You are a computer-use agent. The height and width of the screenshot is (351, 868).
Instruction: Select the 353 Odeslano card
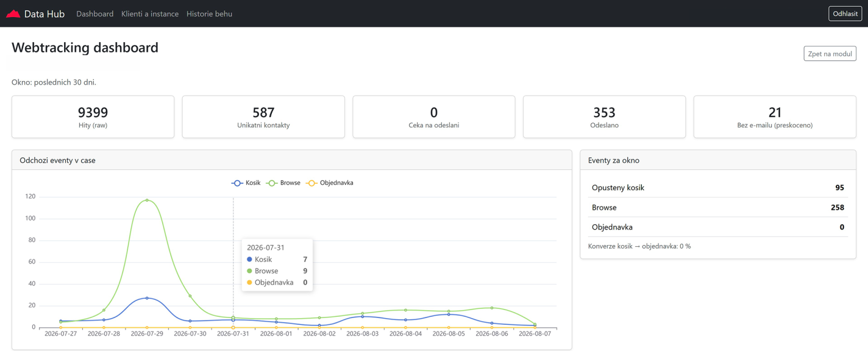click(604, 116)
